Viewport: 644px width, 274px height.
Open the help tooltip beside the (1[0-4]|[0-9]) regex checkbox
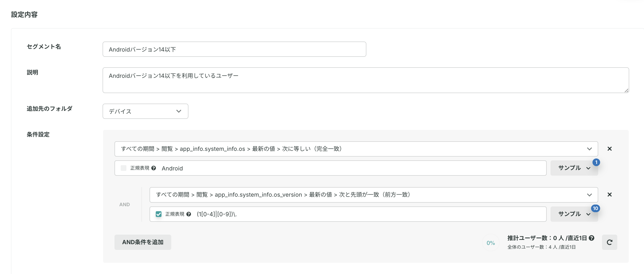click(x=188, y=214)
